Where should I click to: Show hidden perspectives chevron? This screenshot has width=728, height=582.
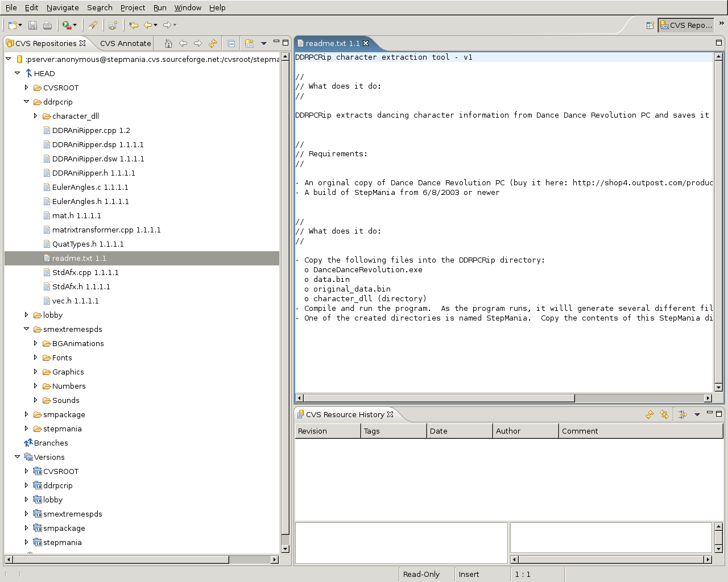pos(722,23)
